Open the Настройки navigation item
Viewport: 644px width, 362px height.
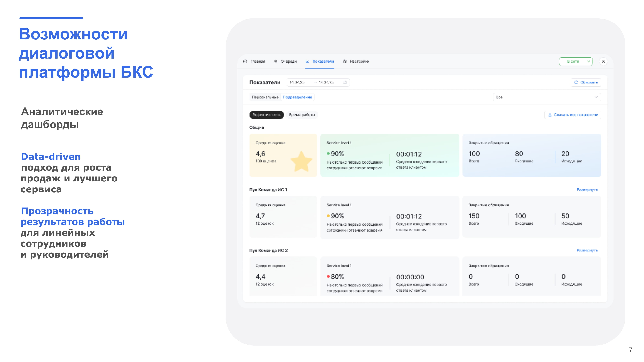point(356,61)
